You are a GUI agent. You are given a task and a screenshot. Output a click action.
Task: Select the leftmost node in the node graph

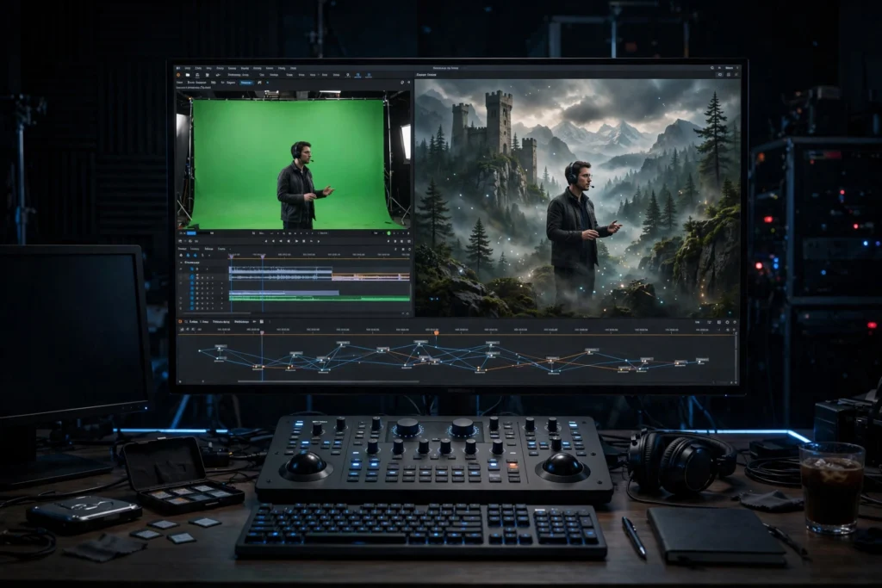(200, 350)
